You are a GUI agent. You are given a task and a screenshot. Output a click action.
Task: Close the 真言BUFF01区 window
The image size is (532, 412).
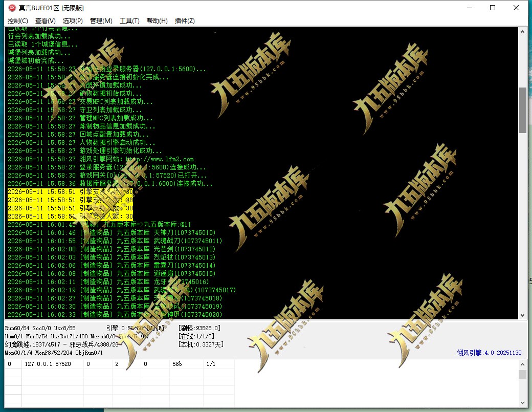[x=516, y=8]
